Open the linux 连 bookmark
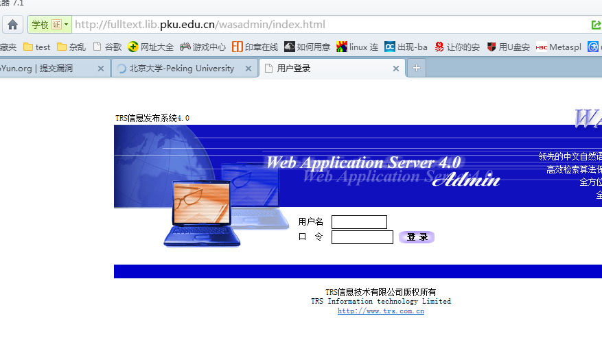602x364 pixels. pyautogui.click(x=357, y=47)
